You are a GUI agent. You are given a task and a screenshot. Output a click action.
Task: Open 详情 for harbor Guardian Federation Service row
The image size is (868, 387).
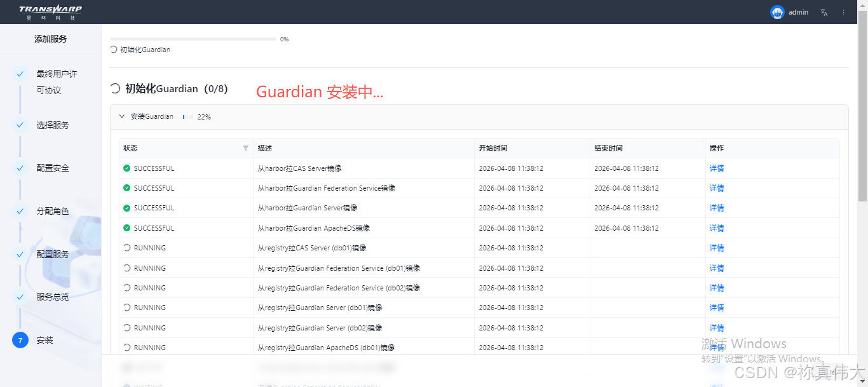[x=717, y=188]
